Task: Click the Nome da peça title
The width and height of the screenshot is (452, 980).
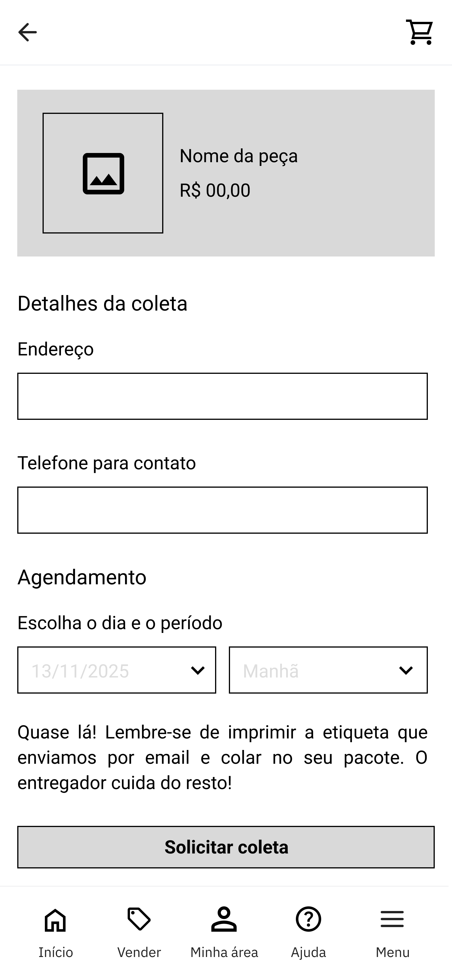Action: 239,156
